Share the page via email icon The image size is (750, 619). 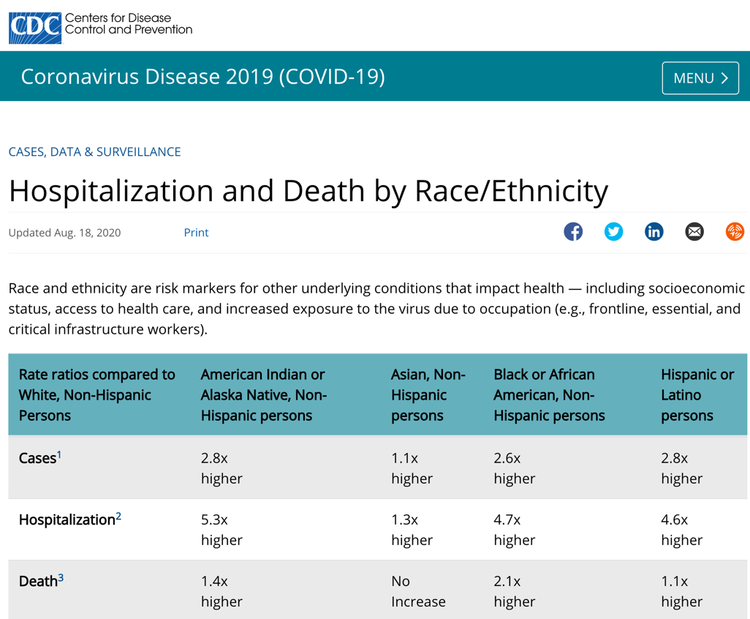(694, 232)
